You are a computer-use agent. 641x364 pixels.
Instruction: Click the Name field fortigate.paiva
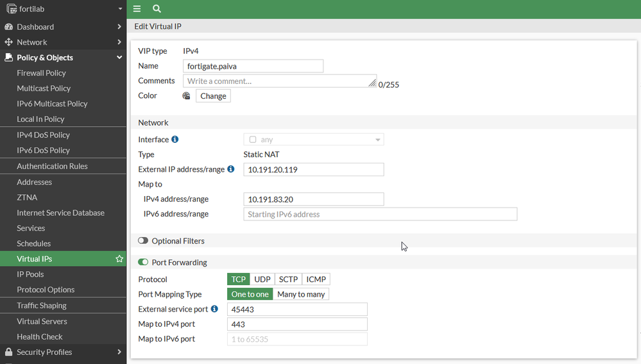pyautogui.click(x=253, y=66)
